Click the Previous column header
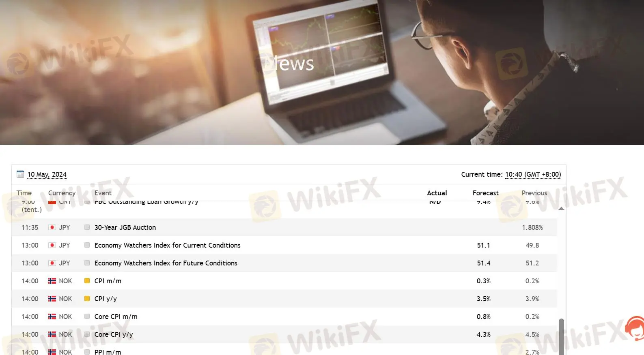This screenshot has height=355, width=644. point(534,193)
